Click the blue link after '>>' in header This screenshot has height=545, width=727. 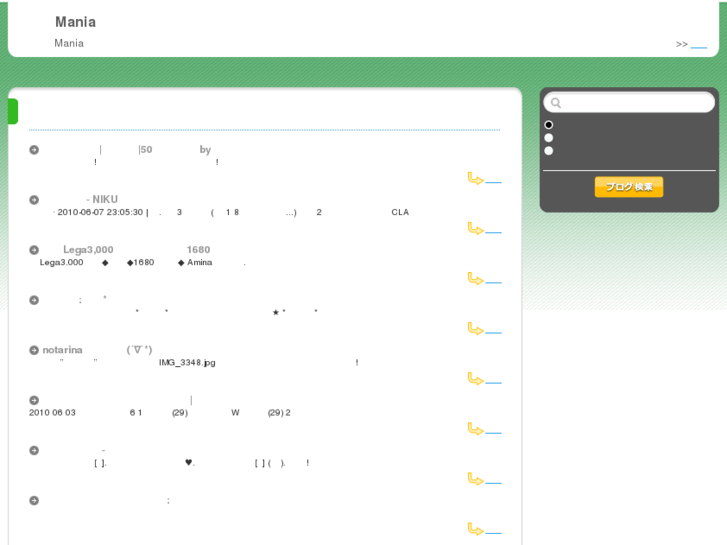699,45
